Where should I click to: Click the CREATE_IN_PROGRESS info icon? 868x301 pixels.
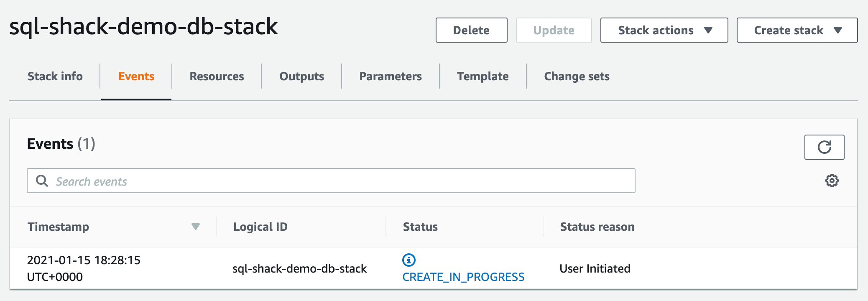click(408, 260)
